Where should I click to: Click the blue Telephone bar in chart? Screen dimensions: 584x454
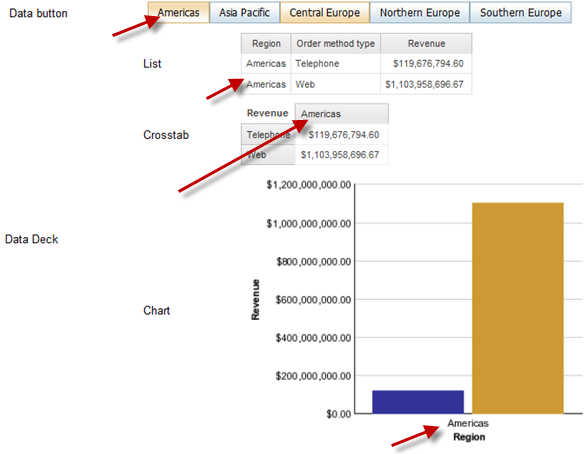pos(418,402)
